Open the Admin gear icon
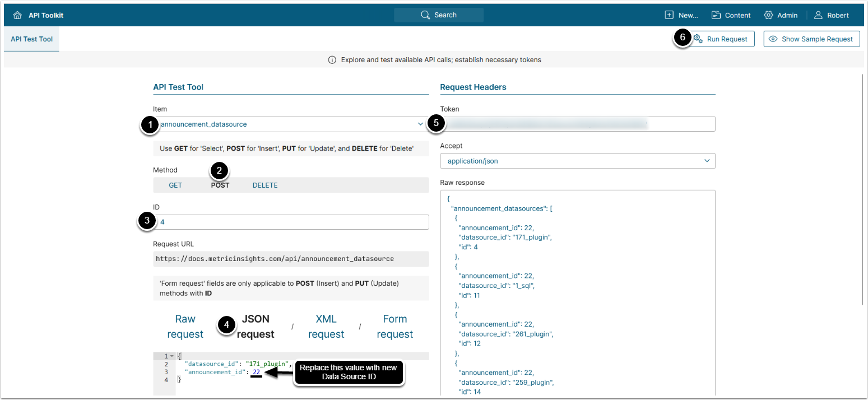Viewport: 868px width, 400px height. pos(768,15)
